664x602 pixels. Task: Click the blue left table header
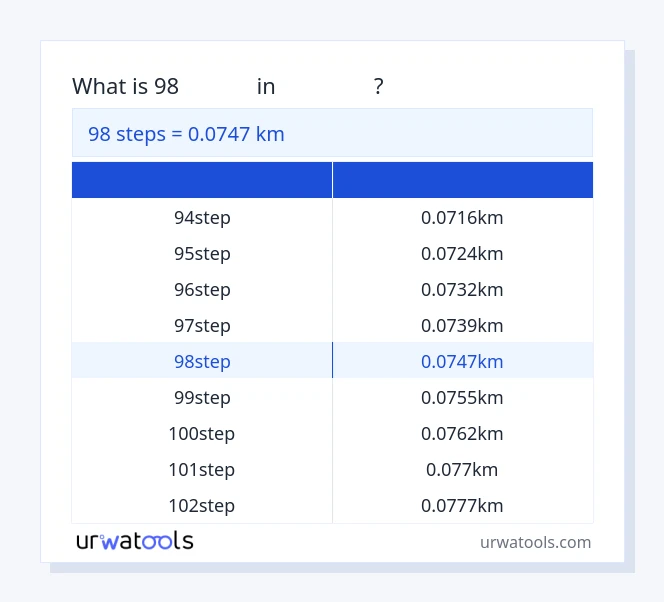click(x=202, y=180)
